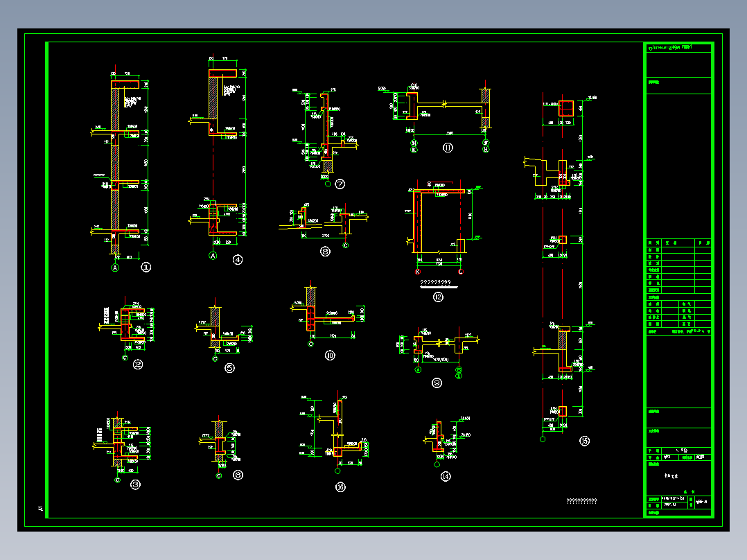Click empty axis circle below detail 15
The height and width of the screenshot is (560, 747).
[543, 439]
